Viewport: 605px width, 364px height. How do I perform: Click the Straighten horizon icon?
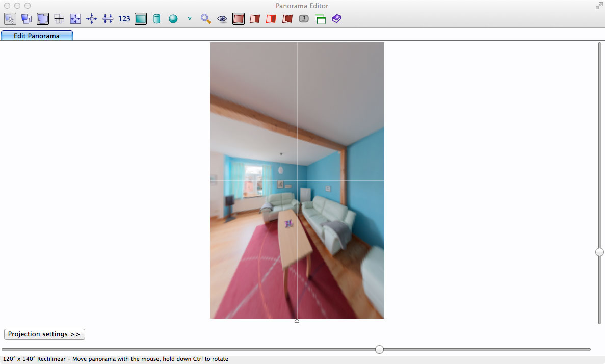point(108,19)
